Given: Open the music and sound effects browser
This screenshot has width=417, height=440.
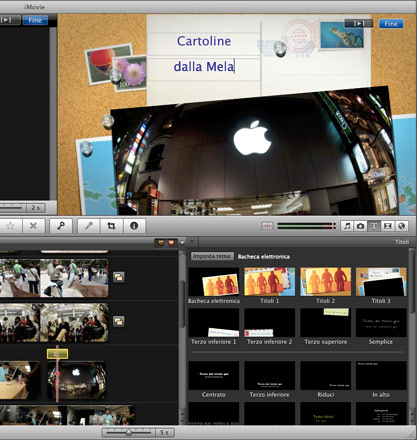Looking at the screenshot, I should coord(347,226).
